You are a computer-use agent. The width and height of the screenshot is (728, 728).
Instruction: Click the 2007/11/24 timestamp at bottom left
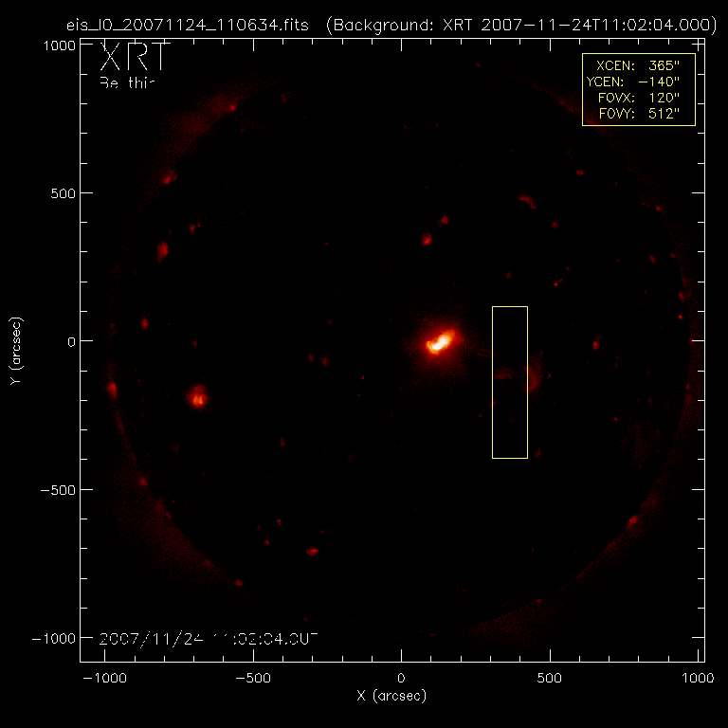[209, 638]
